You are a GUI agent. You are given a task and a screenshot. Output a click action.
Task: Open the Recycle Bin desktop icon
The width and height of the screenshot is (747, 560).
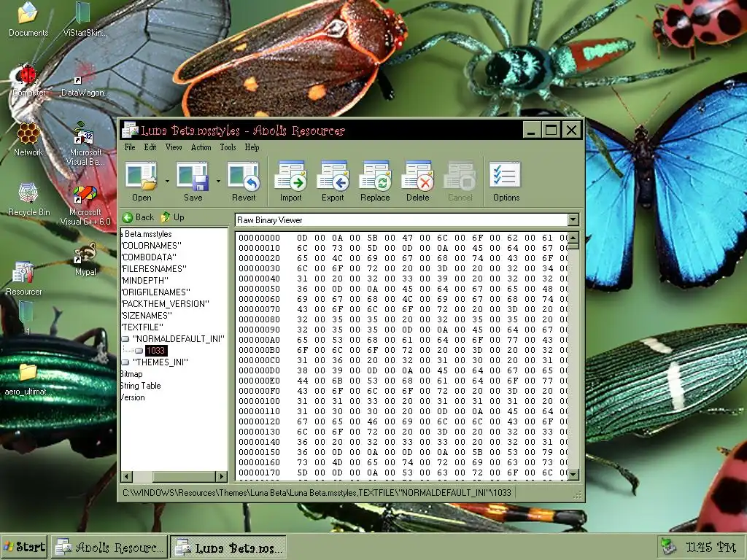pos(28,200)
